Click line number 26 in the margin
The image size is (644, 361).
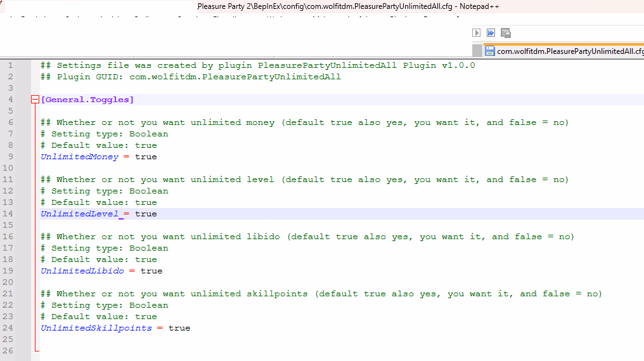coord(10,351)
